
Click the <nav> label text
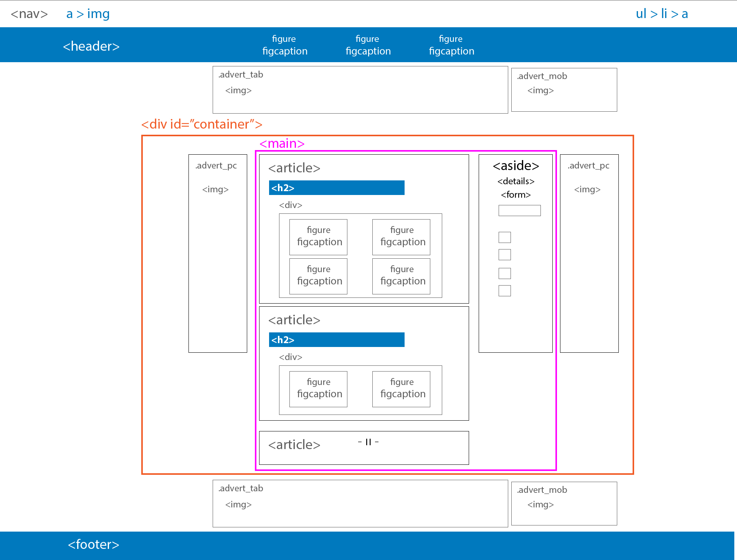(x=29, y=14)
